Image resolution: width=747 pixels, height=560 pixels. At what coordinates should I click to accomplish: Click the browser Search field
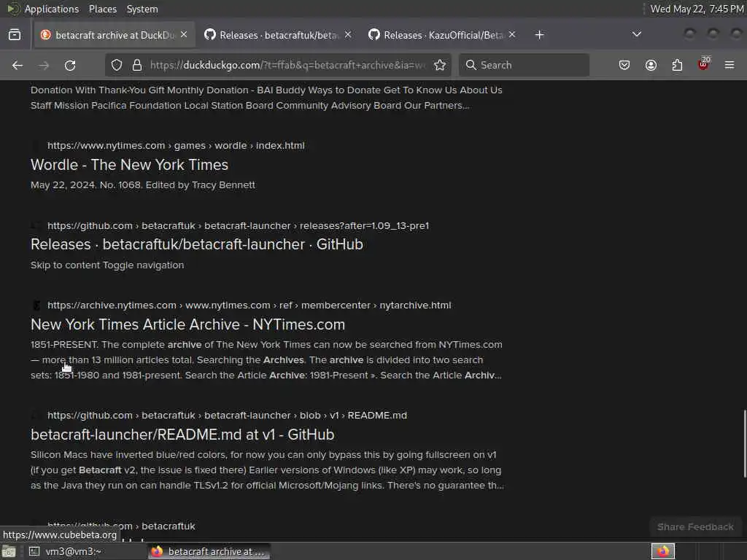(524, 65)
